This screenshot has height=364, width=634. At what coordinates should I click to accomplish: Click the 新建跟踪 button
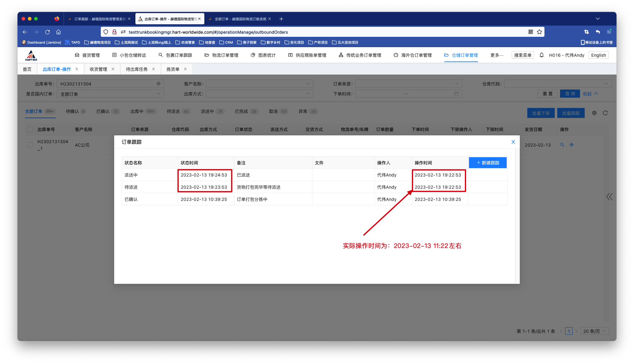coord(488,163)
